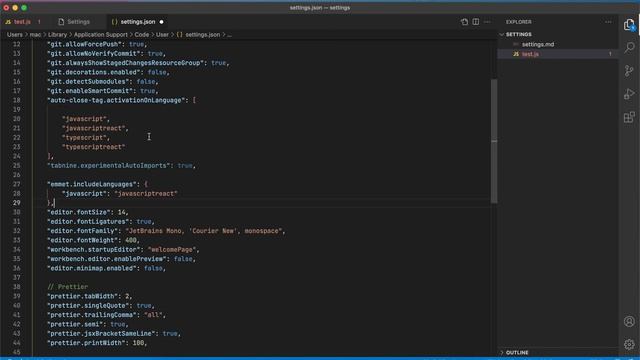Click the braces icon on settings.json tab
Viewport: 640px width, 360px height.
[114, 22]
